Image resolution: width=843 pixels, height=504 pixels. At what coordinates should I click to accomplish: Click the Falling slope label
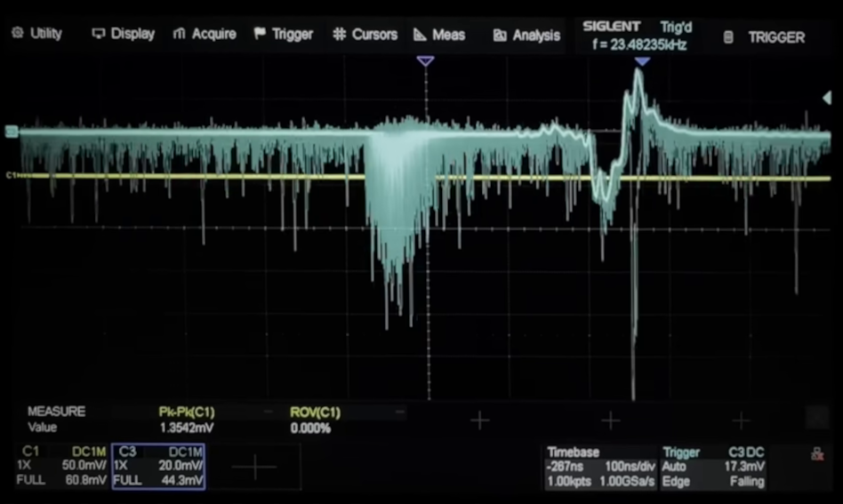tap(747, 481)
